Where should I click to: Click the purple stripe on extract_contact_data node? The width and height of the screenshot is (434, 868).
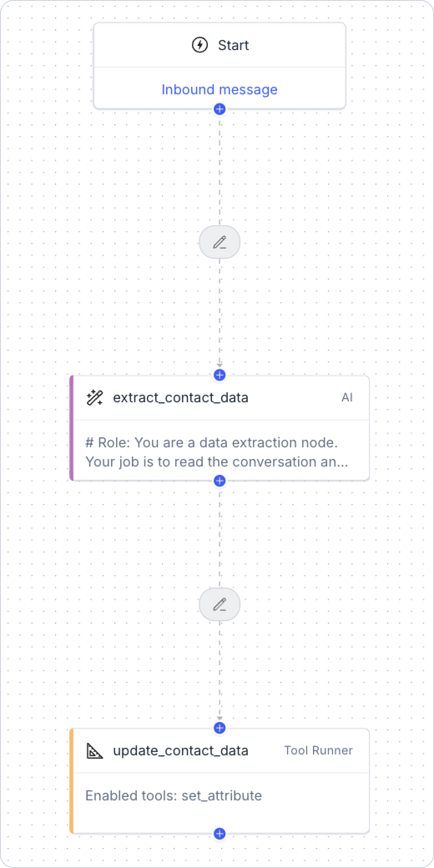tap(71, 428)
